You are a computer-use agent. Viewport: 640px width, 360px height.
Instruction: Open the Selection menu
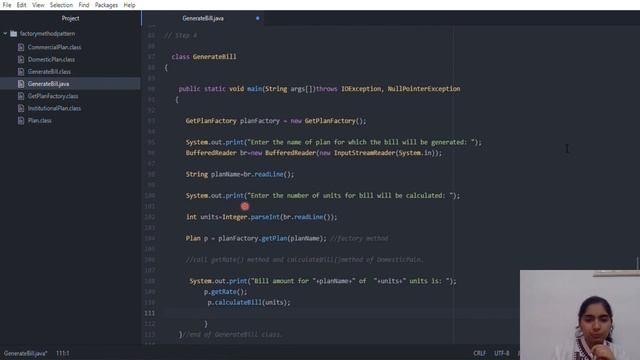pyautogui.click(x=61, y=5)
